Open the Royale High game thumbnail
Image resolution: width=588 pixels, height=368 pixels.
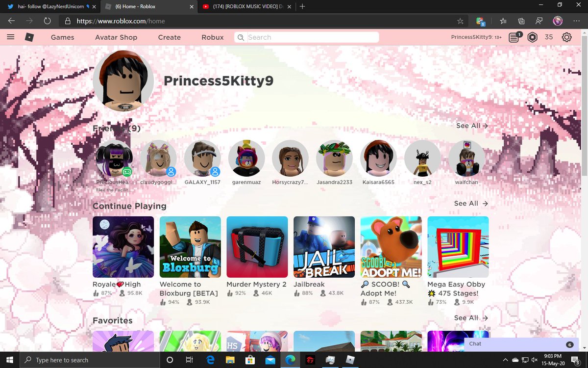click(x=123, y=247)
